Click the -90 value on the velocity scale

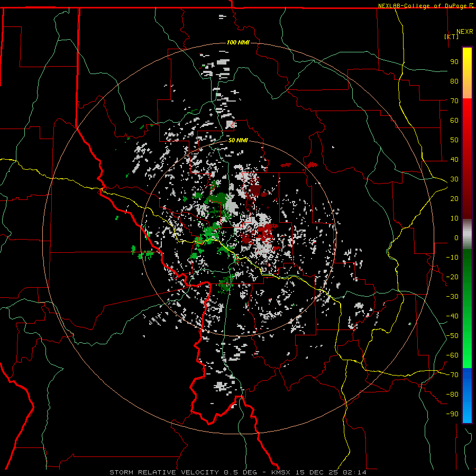(452, 414)
